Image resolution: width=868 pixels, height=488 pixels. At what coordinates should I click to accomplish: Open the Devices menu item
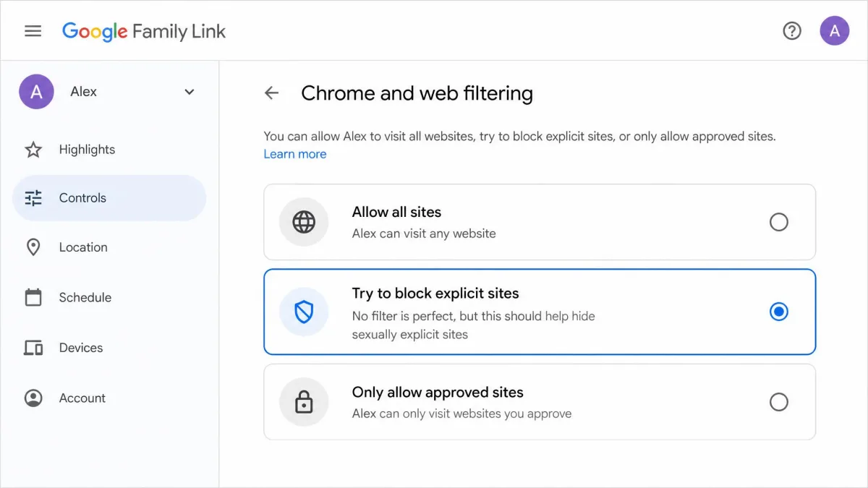[109, 348]
